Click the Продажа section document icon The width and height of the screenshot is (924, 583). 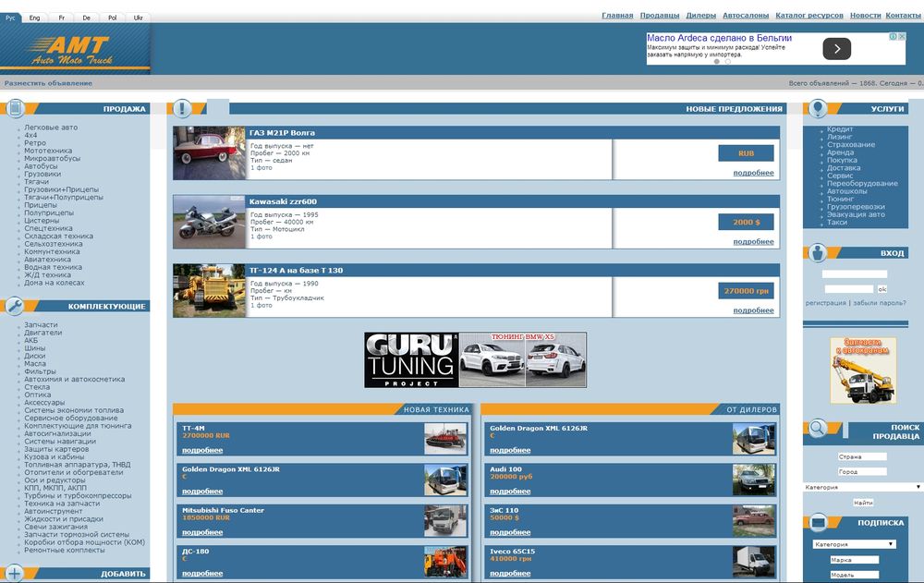16,108
